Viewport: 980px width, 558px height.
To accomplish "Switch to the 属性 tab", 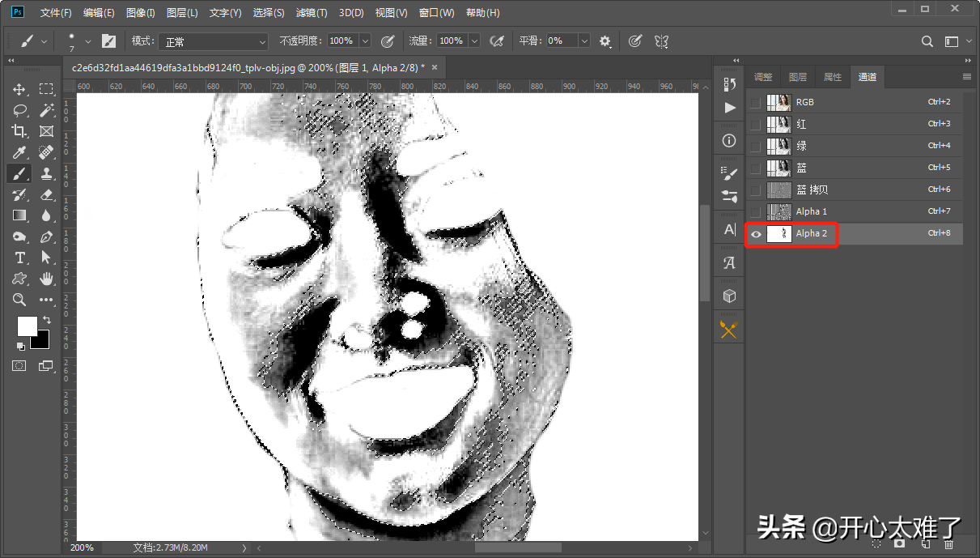I will coord(833,77).
